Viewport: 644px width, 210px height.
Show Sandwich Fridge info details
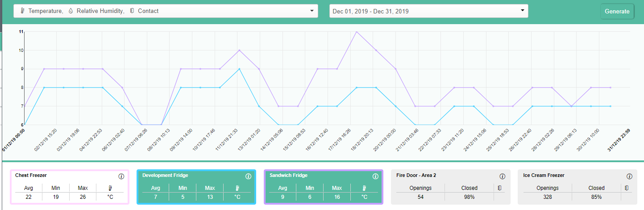coord(375,176)
